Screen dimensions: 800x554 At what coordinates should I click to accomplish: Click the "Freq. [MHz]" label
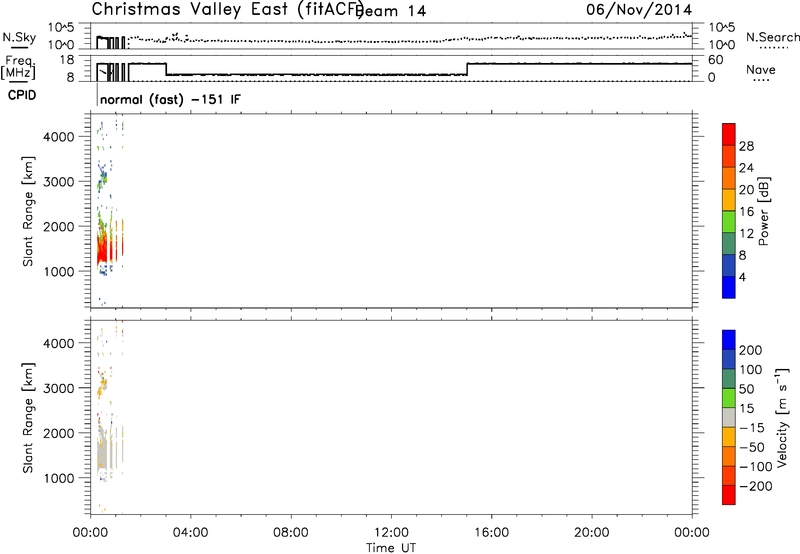tap(19, 67)
